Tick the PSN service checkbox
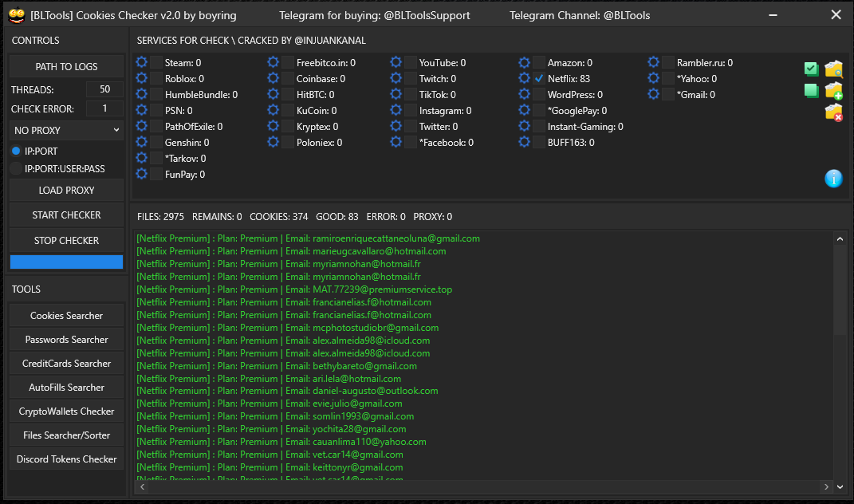854x504 pixels. coord(156,111)
